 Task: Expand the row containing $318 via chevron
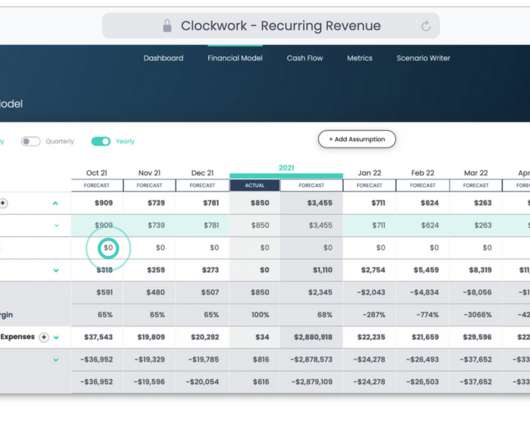(x=56, y=270)
